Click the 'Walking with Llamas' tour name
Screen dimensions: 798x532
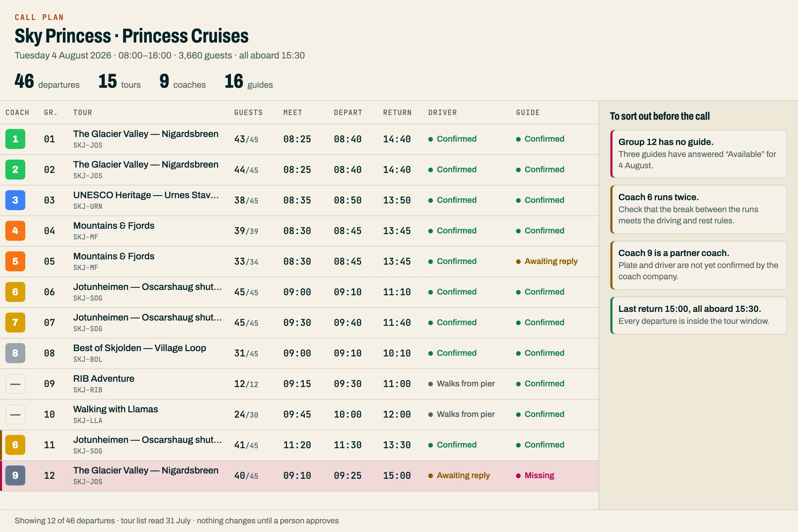[116, 409]
